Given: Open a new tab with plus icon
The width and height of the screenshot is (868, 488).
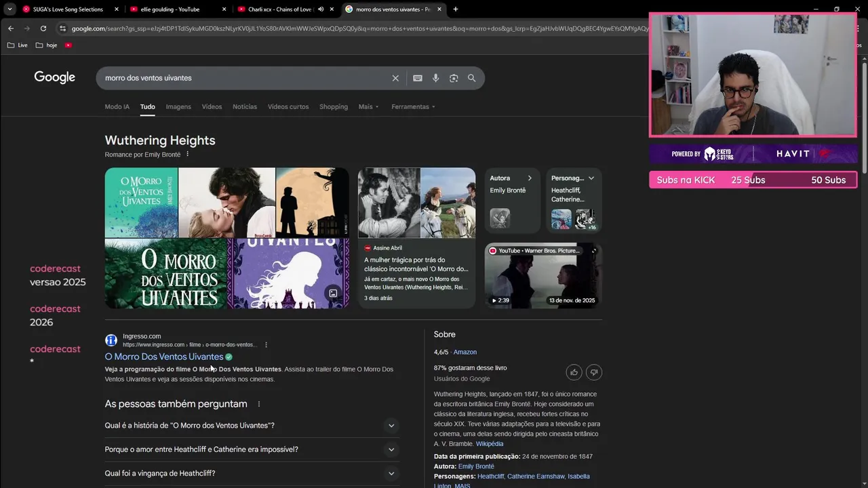Looking at the screenshot, I should 455,9.
